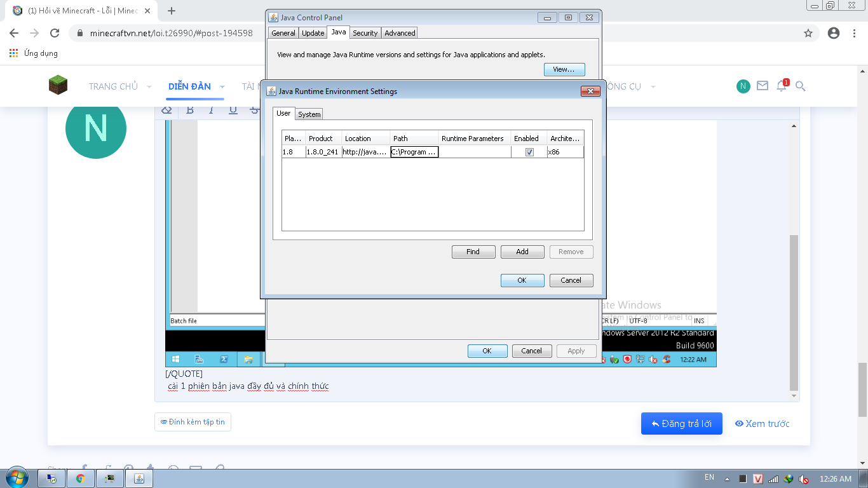Open the Trang chủ navigation link
This screenshot has height=488, width=868.
(113, 86)
